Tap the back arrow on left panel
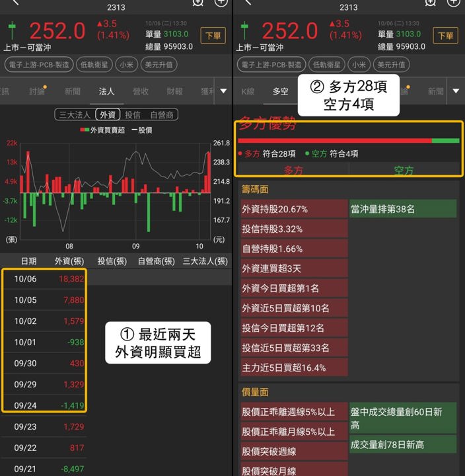Viewport: 465px width, 476px height. 15,3
